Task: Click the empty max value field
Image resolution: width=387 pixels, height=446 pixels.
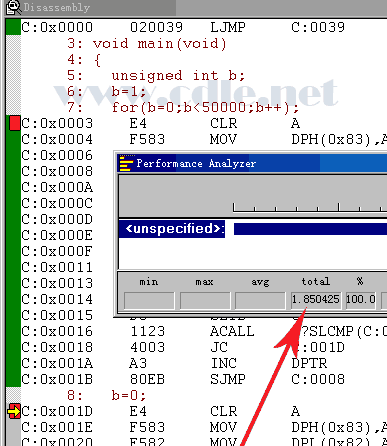Action: (x=205, y=300)
